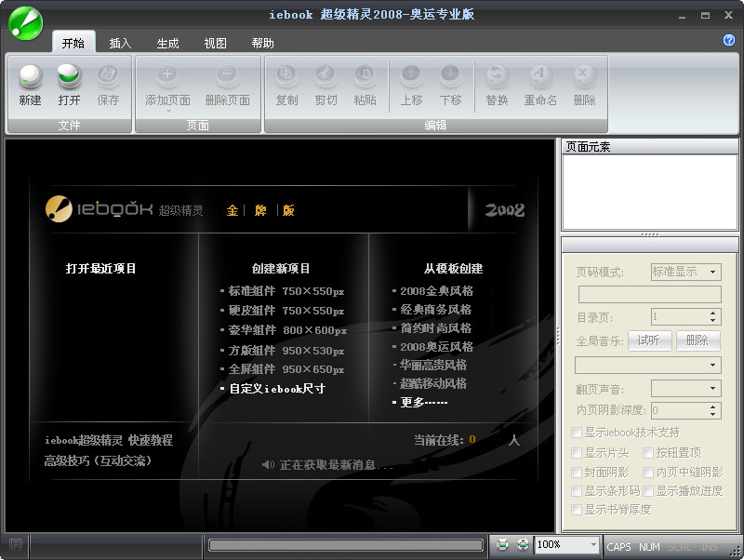Open iebook超级精灵 快速教程 link
The height and width of the screenshot is (560, 744).
click(109, 440)
